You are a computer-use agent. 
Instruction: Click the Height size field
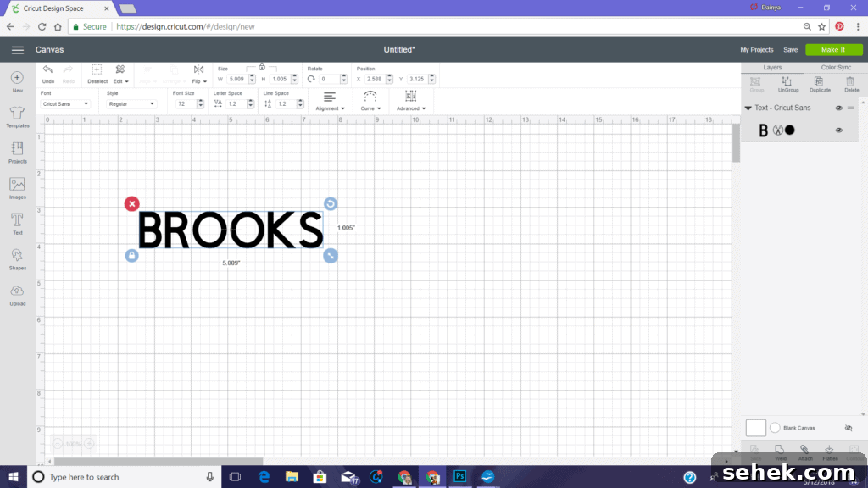coord(280,79)
